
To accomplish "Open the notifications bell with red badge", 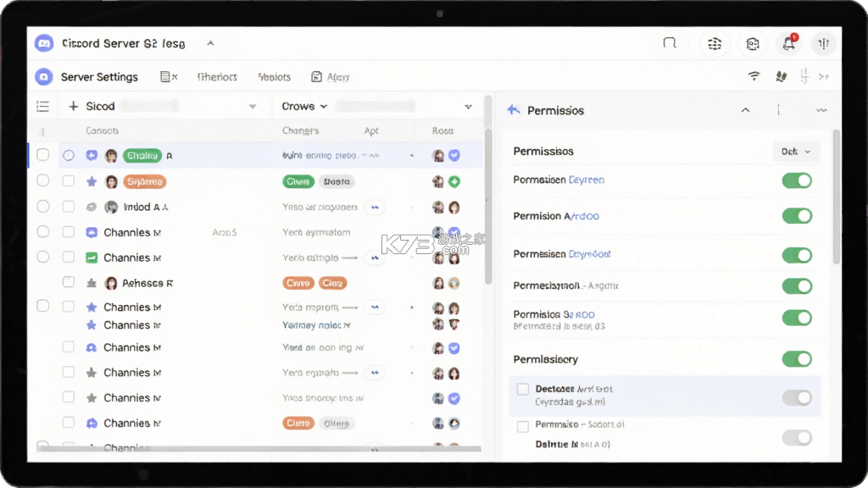I will (x=789, y=43).
